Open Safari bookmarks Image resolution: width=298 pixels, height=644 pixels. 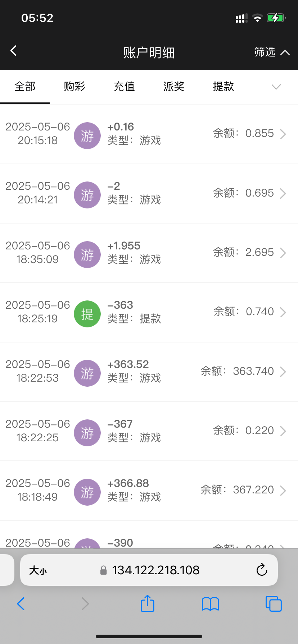coord(211,604)
